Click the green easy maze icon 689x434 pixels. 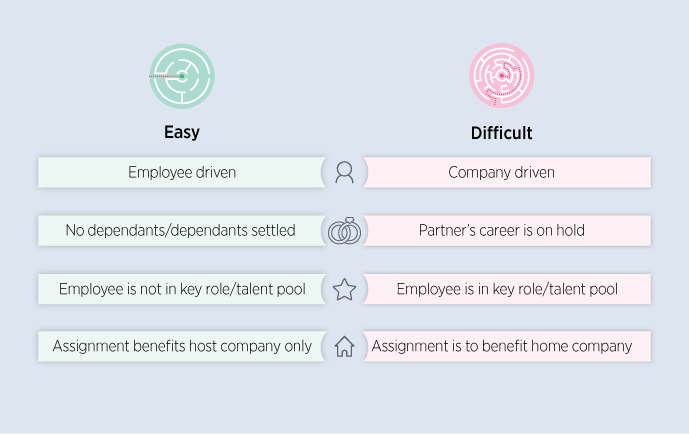coord(182,76)
